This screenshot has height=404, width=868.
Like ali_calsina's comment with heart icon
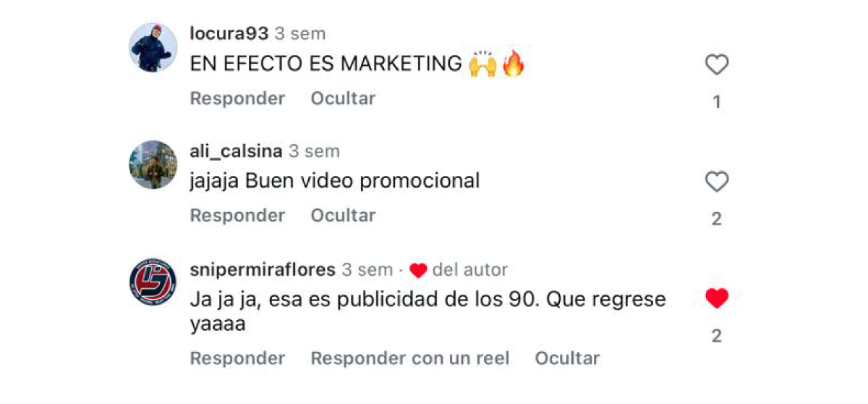pos(716,182)
